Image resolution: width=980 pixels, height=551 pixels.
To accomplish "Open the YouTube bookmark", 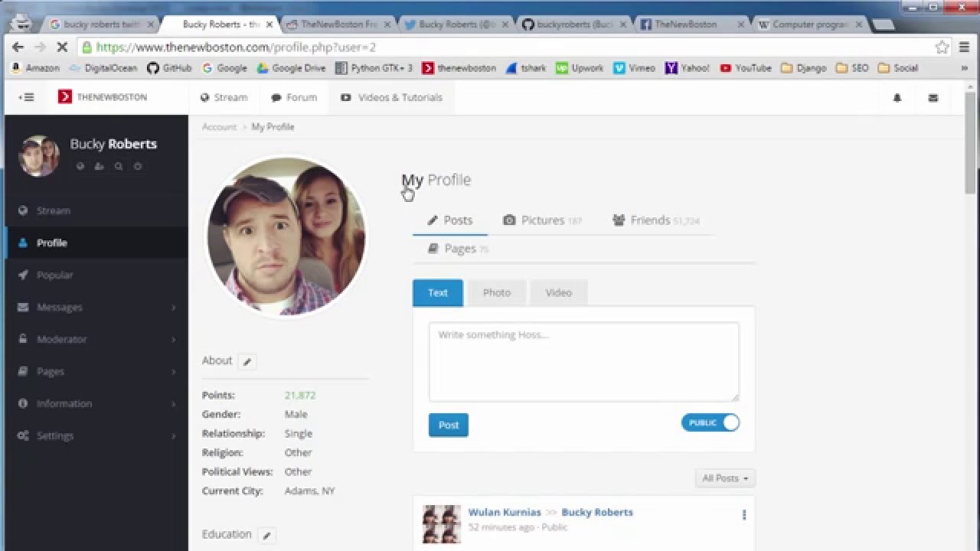I will tap(746, 68).
